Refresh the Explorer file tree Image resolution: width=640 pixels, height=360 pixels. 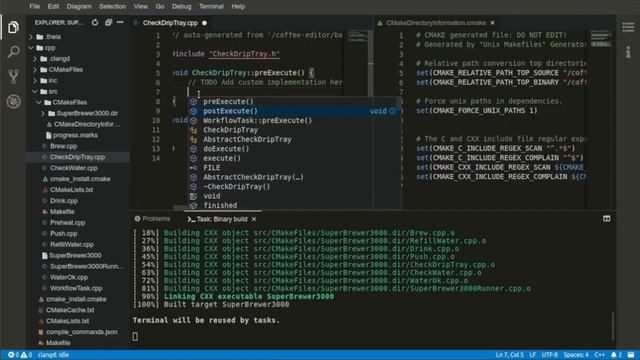coord(95,22)
